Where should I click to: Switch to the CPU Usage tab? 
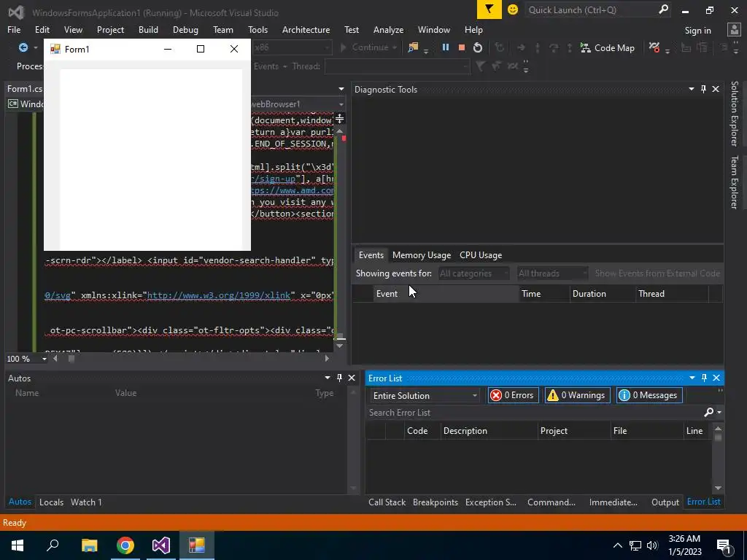pos(481,255)
